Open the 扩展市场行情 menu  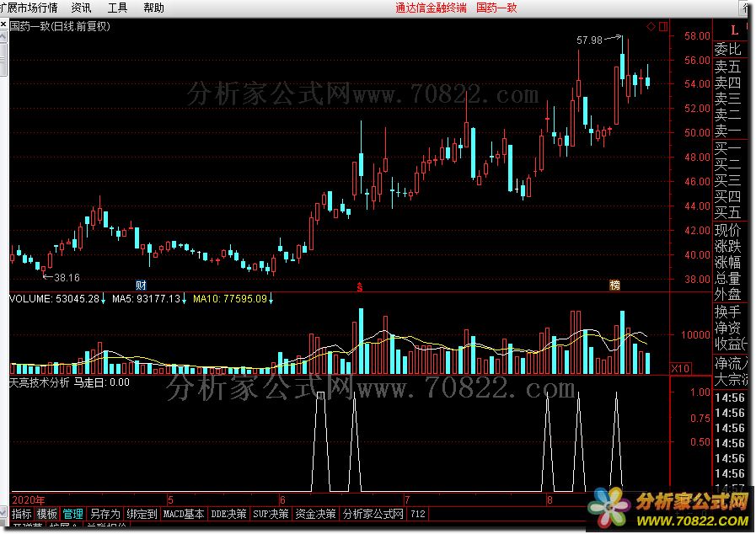pos(29,8)
